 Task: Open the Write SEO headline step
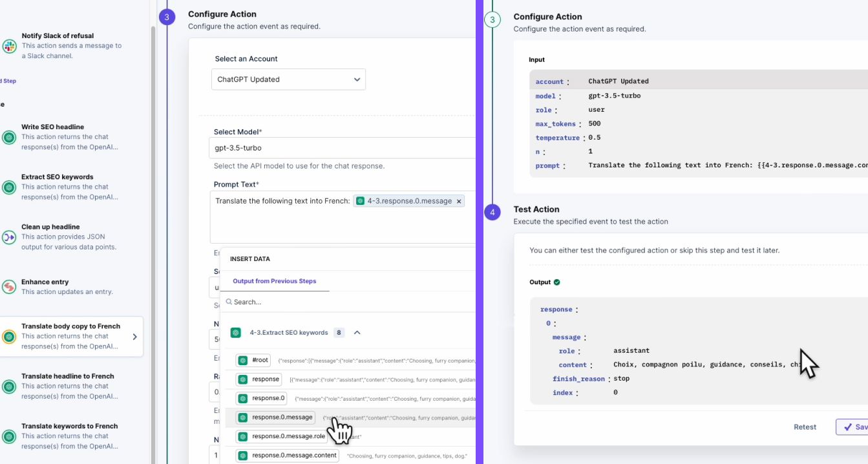71,137
